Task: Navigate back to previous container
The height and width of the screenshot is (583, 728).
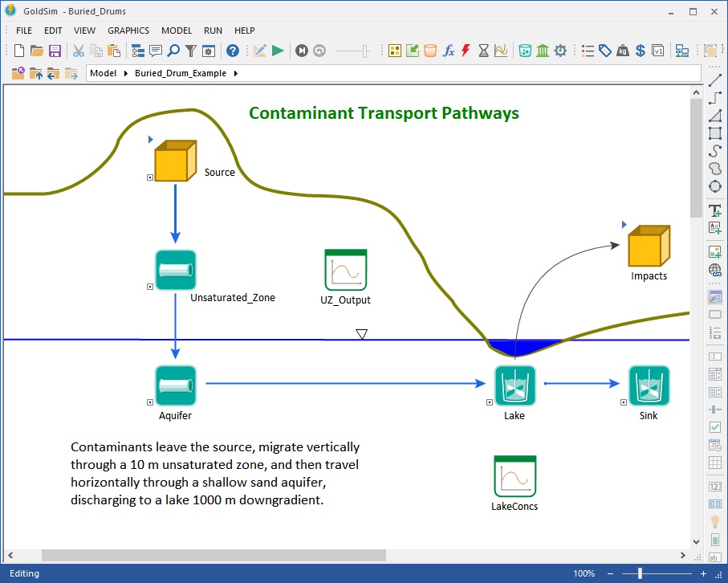Action: pyautogui.click(x=54, y=73)
